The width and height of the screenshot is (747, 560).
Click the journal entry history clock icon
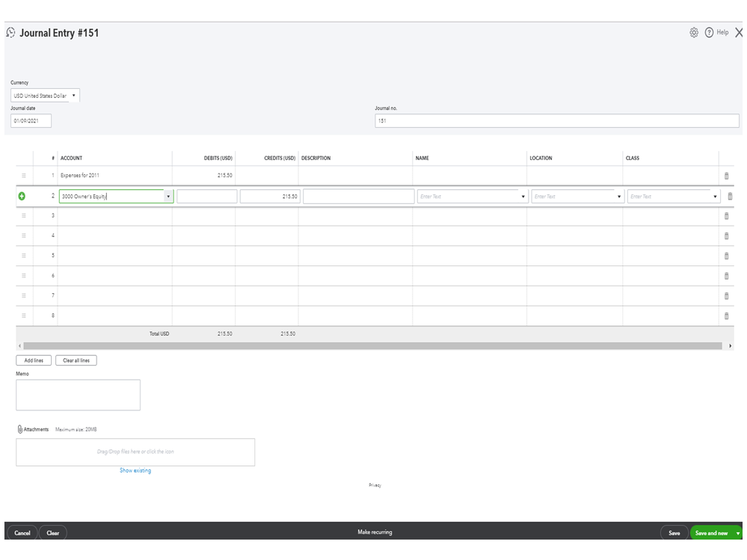[10, 33]
